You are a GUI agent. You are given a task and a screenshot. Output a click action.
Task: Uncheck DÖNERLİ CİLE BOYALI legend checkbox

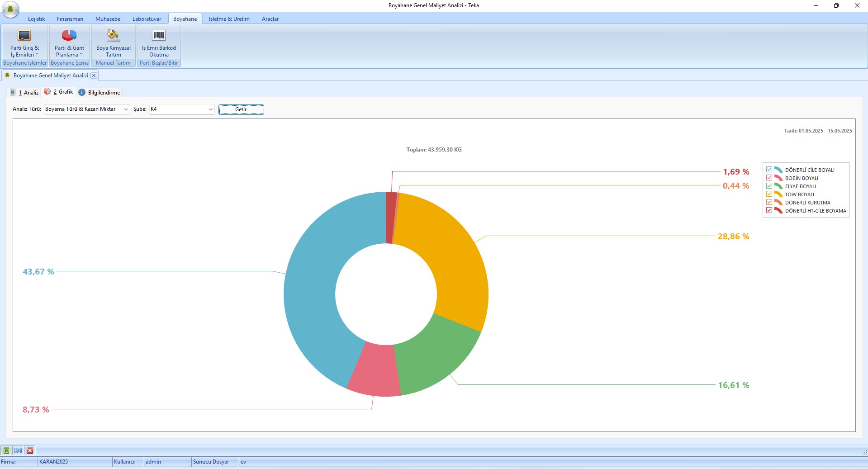pyautogui.click(x=769, y=170)
